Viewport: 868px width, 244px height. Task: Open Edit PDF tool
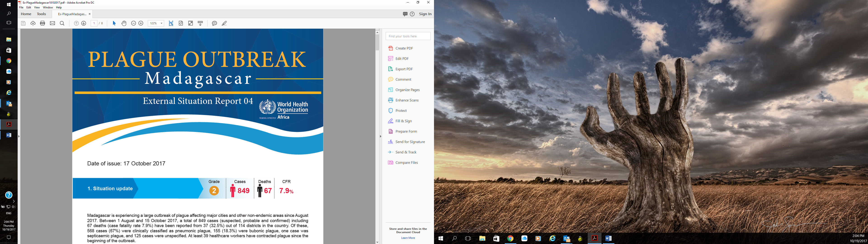pos(399,59)
